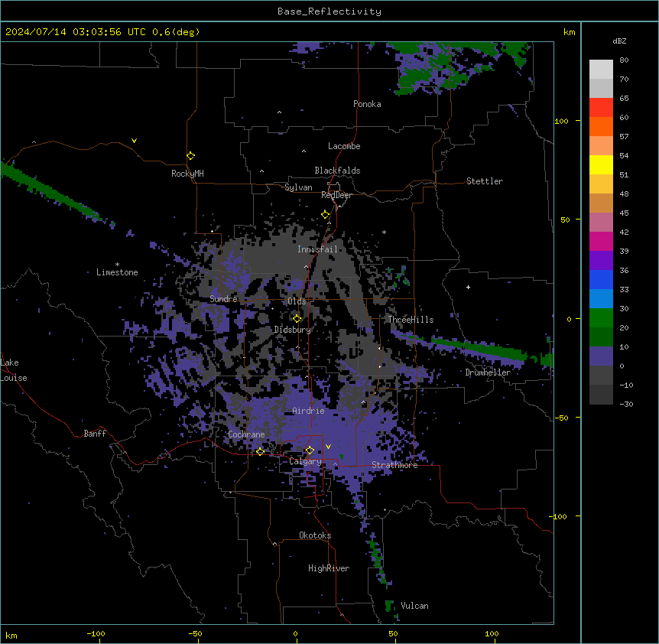Select the orange 57-60 dBZ swatch
Screen dimensions: 659x644
(x=601, y=126)
